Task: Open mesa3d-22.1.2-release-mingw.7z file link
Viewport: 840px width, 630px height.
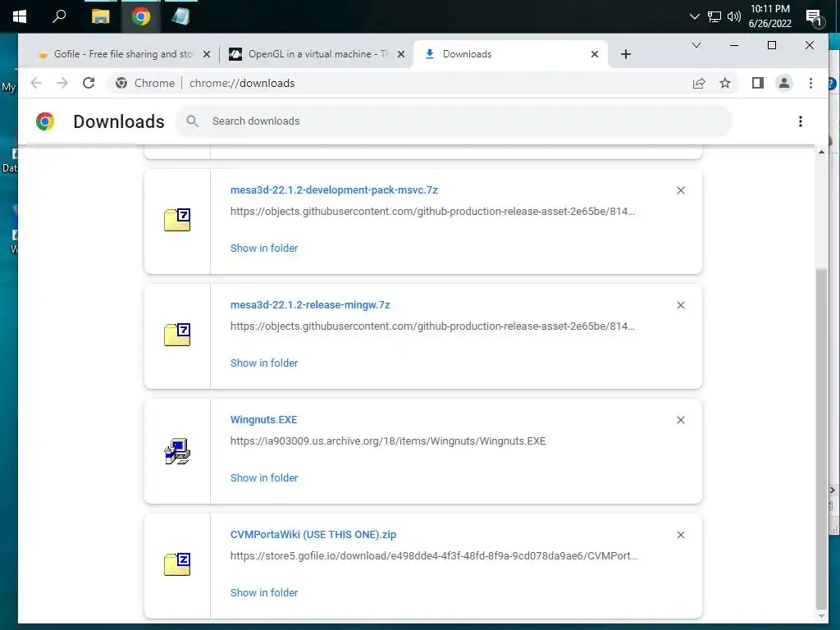Action: point(310,305)
